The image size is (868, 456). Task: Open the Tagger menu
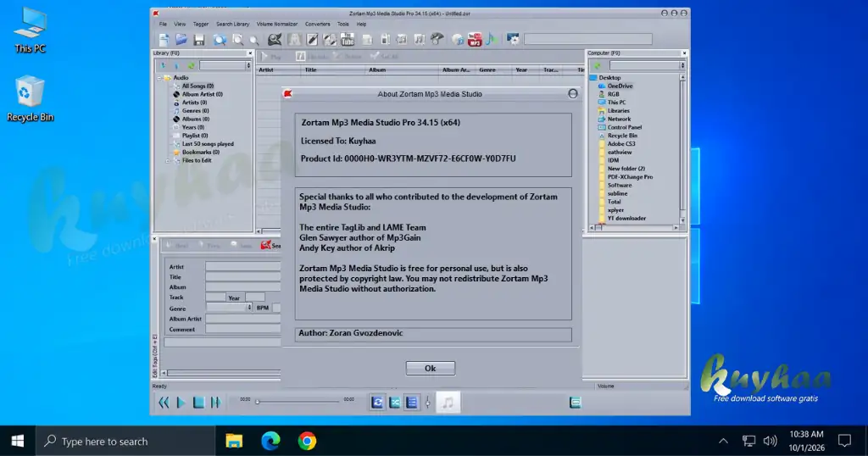pyautogui.click(x=200, y=24)
